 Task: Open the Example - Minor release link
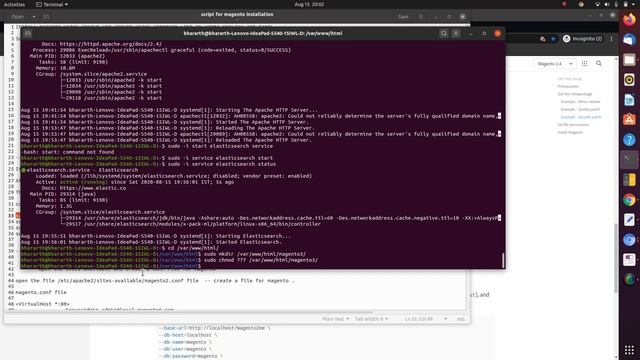[x=580, y=102]
